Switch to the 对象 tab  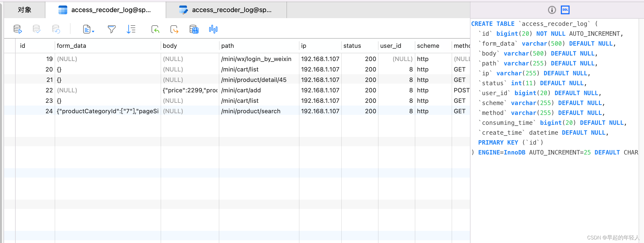pyautogui.click(x=25, y=10)
